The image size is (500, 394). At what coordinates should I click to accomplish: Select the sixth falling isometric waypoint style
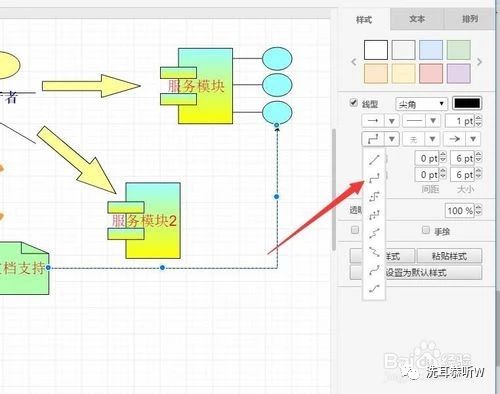pyautogui.click(x=374, y=252)
